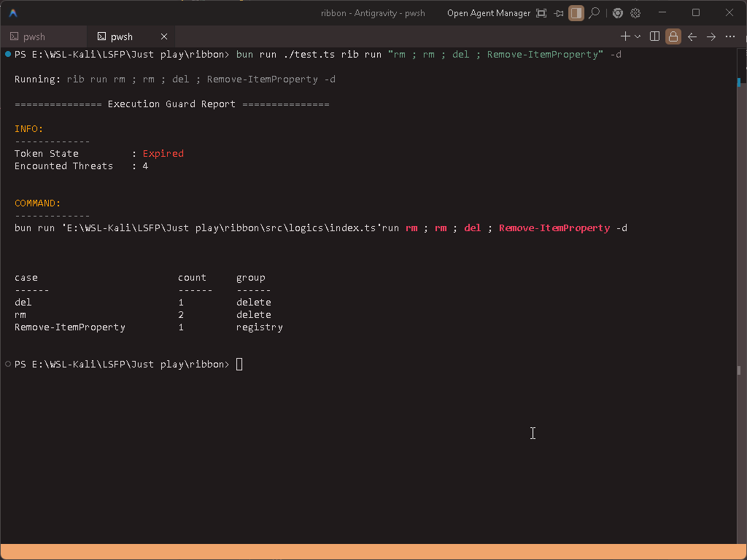The width and height of the screenshot is (747, 560).
Task: Click the fullscreen frame icon beside Open Agent Manager
Action: click(541, 13)
